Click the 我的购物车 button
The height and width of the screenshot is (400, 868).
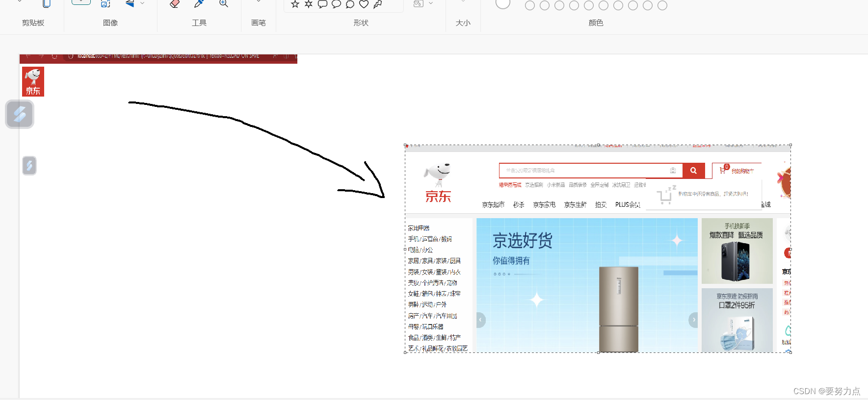pyautogui.click(x=736, y=171)
